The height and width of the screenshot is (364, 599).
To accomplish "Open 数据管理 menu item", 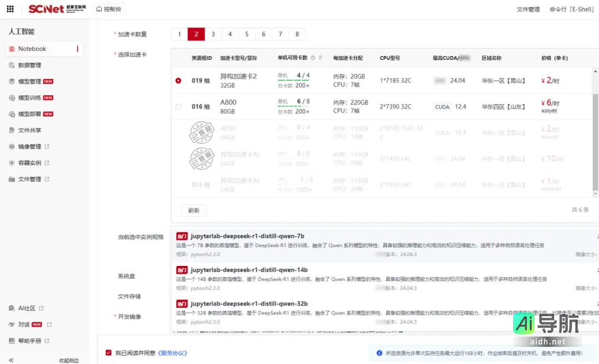I will coord(30,65).
